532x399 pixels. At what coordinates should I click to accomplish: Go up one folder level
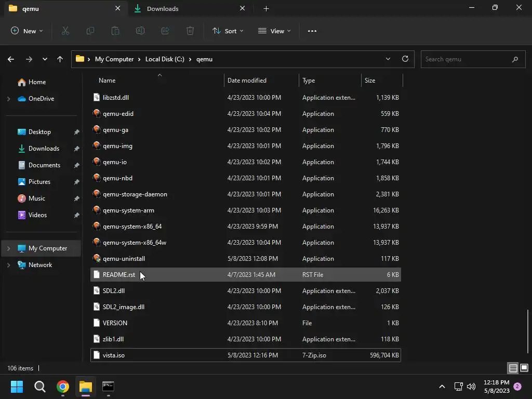pos(60,59)
